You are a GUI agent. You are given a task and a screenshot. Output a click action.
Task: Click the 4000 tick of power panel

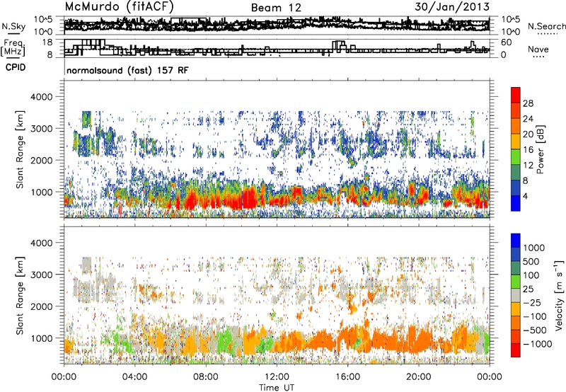click(x=41, y=97)
